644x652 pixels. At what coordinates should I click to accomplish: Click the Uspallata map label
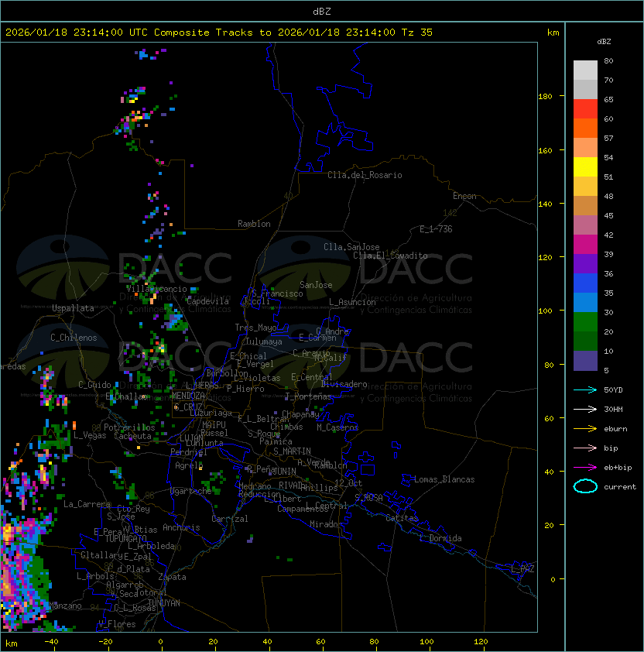click(x=73, y=308)
